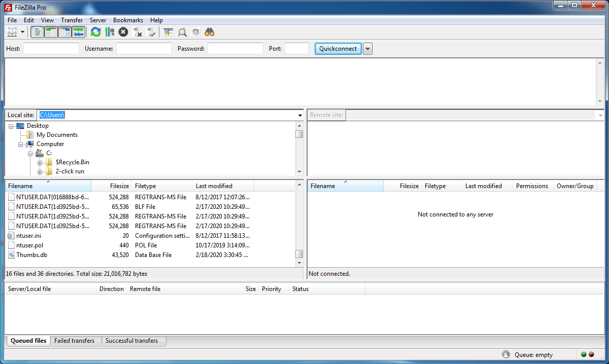The width and height of the screenshot is (609, 364).
Task: Open the Bookmarks menu
Action: (x=128, y=20)
